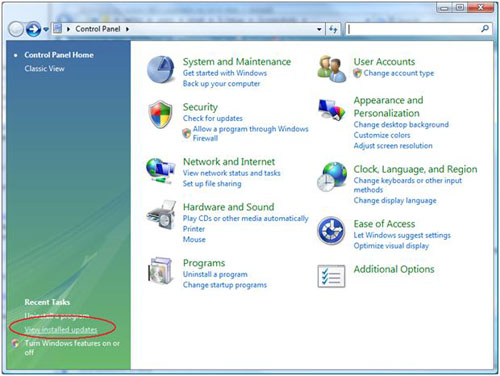Viewport: 500px width, 376px height.
Task: Open the Mouse link
Action: pos(194,240)
